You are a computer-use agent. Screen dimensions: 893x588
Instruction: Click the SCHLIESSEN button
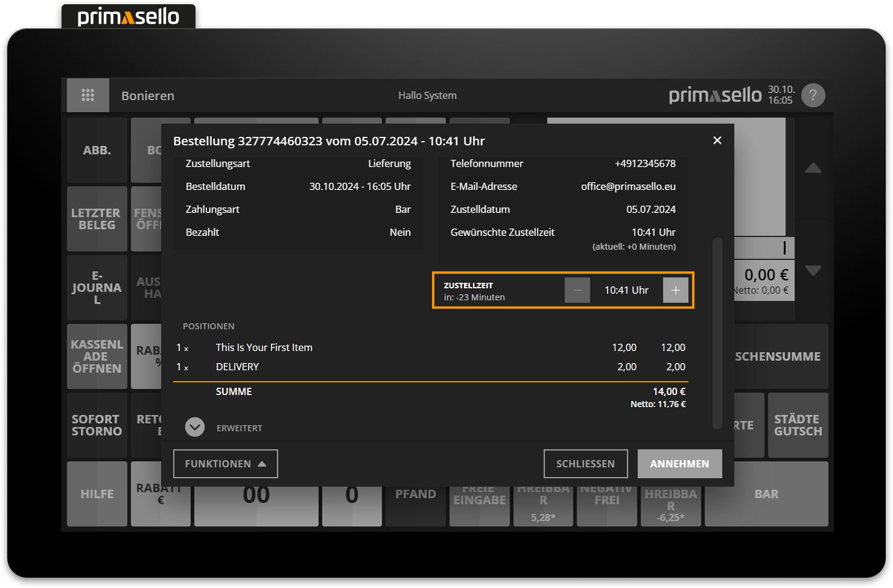click(x=585, y=464)
